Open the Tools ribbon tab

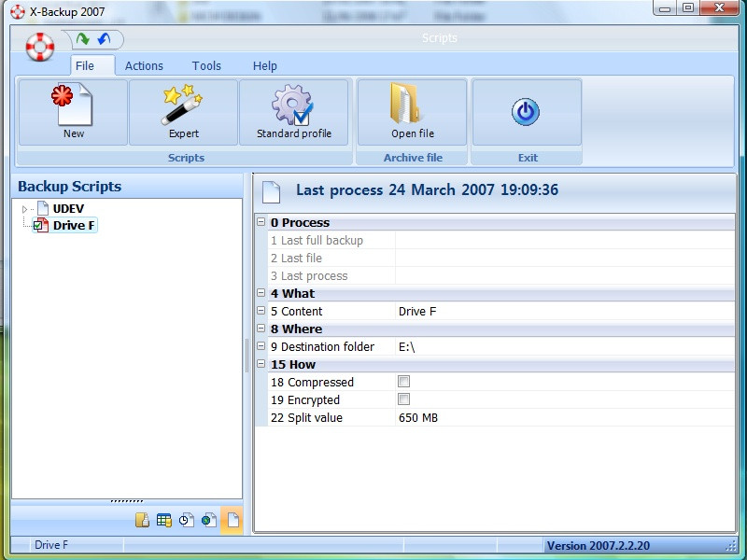tap(206, 65)
